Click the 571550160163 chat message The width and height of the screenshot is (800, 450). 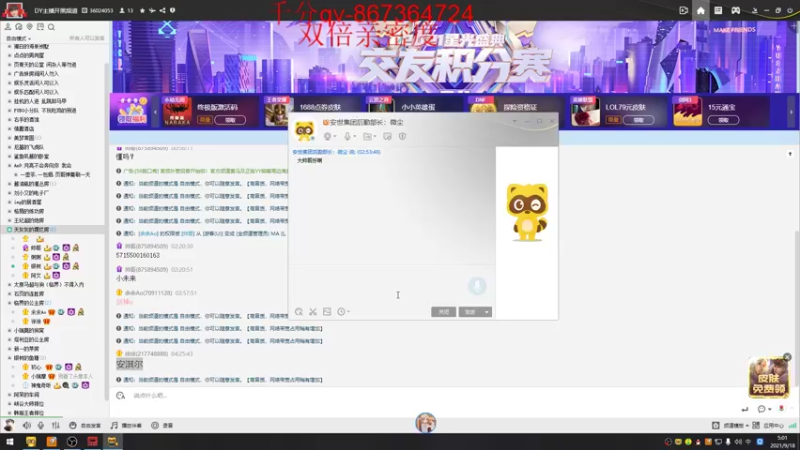tap(138, 255)
